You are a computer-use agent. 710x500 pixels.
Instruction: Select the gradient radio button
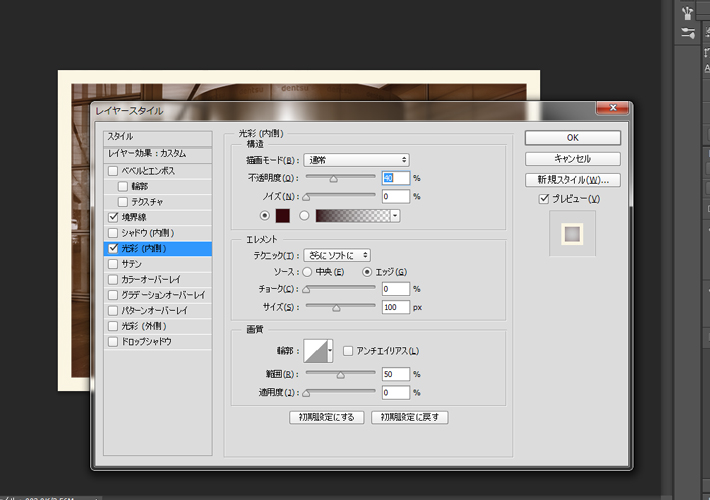click(304, 216)
